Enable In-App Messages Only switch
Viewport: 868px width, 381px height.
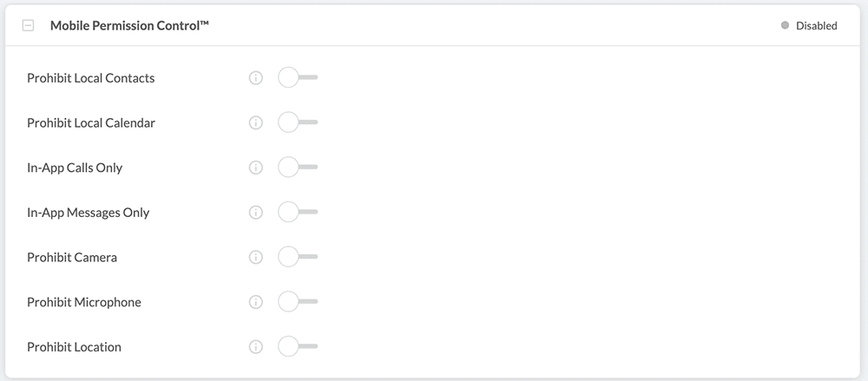click(x=298, y=213)
